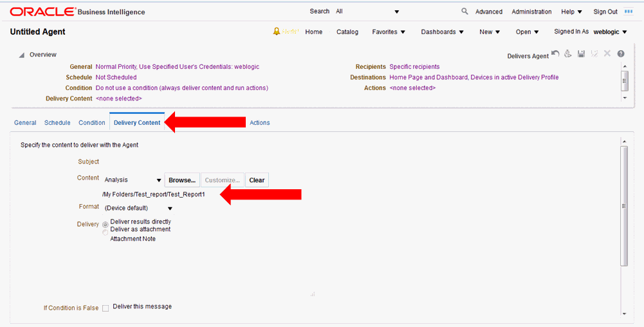
Task: Save the agent using floppy disk icon
Action: pyautogui.click(x=581, y=54)
